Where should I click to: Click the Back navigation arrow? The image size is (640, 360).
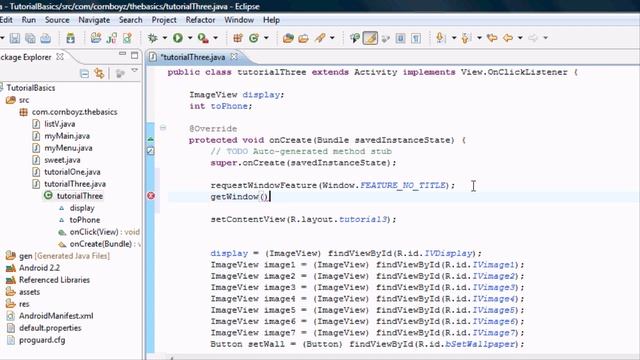(508, 38)
